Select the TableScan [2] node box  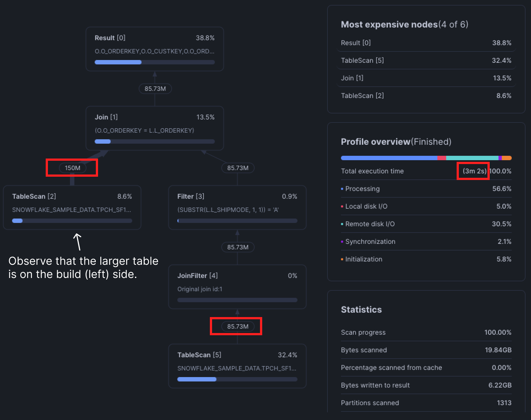[x=72, y=208]
